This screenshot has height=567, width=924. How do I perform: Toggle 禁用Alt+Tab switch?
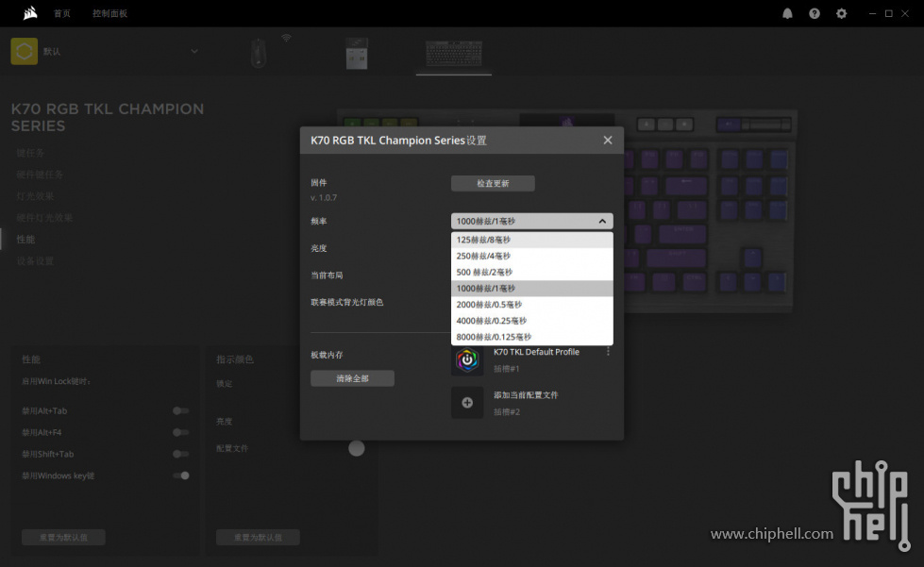[181, 411]
